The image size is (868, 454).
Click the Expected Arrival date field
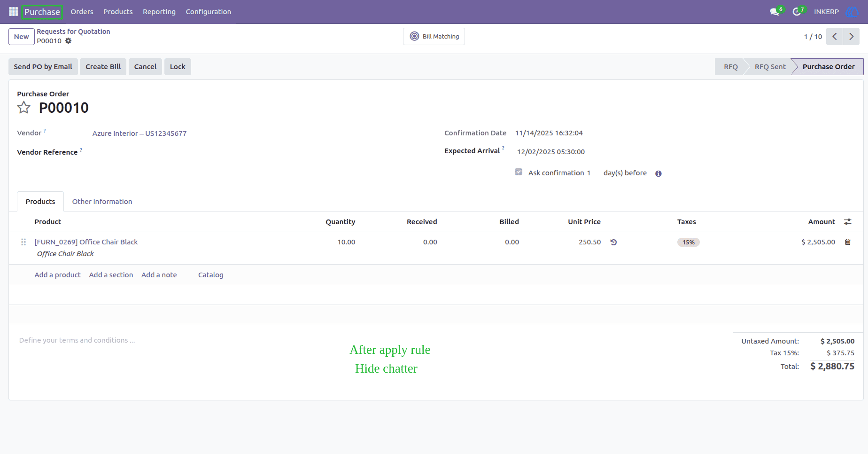(x=551, y=152)
